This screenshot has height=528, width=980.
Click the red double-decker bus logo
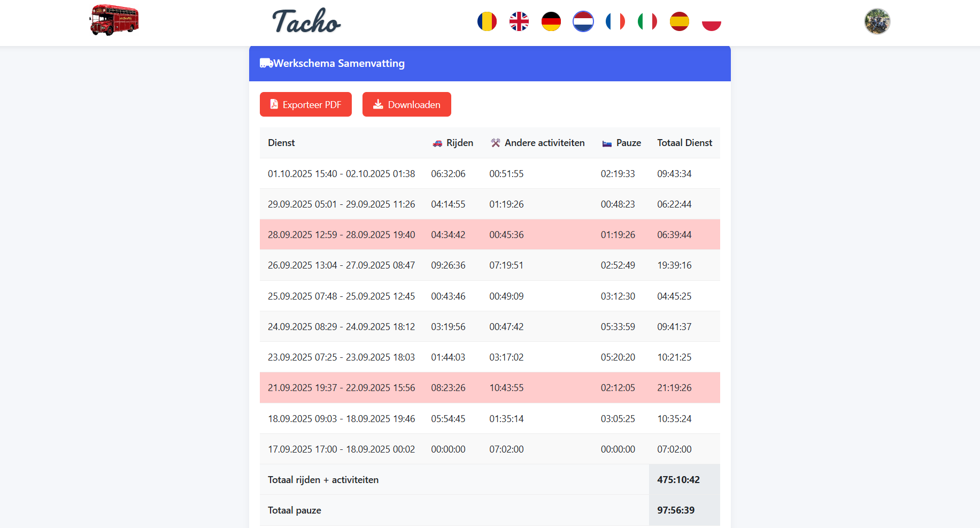click(114, 20)
